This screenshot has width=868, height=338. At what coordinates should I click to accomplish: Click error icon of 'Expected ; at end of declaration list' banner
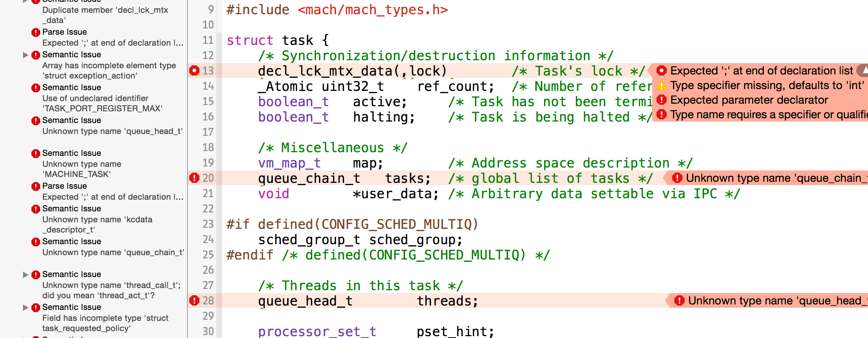661,70
